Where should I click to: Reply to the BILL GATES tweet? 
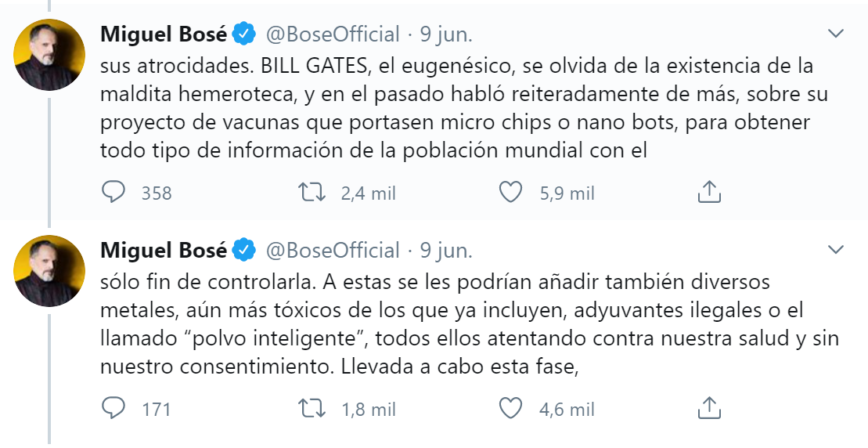(114, 193)
